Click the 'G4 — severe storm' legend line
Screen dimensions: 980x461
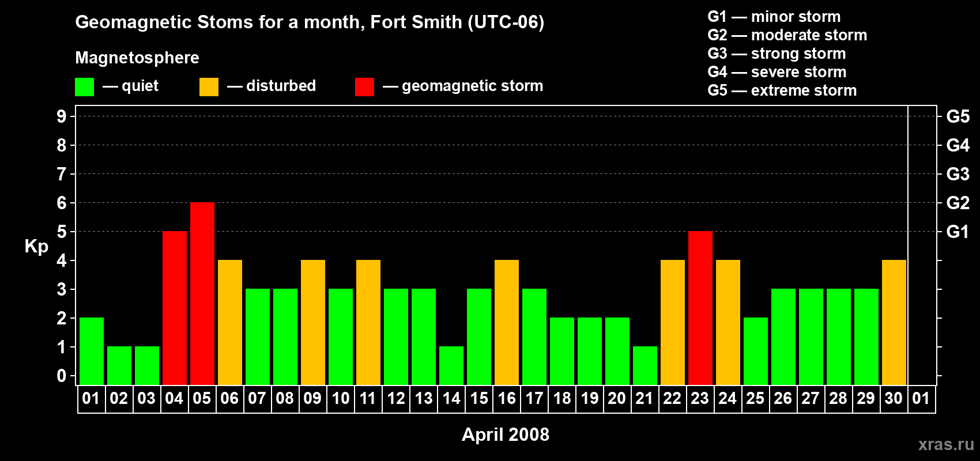777,72
